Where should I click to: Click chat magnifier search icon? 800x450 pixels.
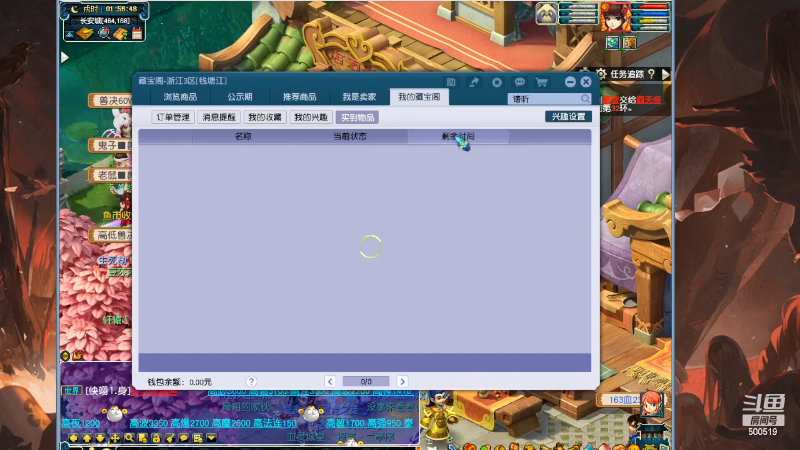[x=129, y=438]
